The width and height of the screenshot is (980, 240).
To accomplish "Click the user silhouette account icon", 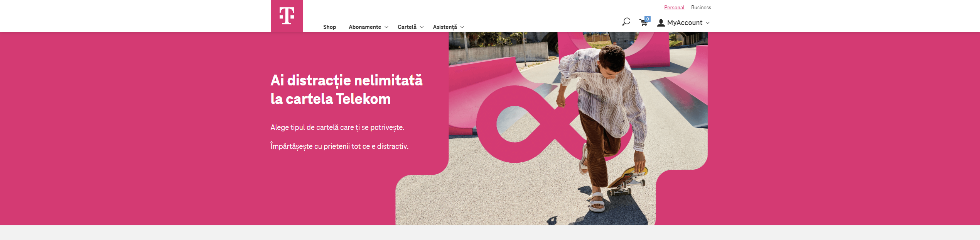I will pos(661,23).
